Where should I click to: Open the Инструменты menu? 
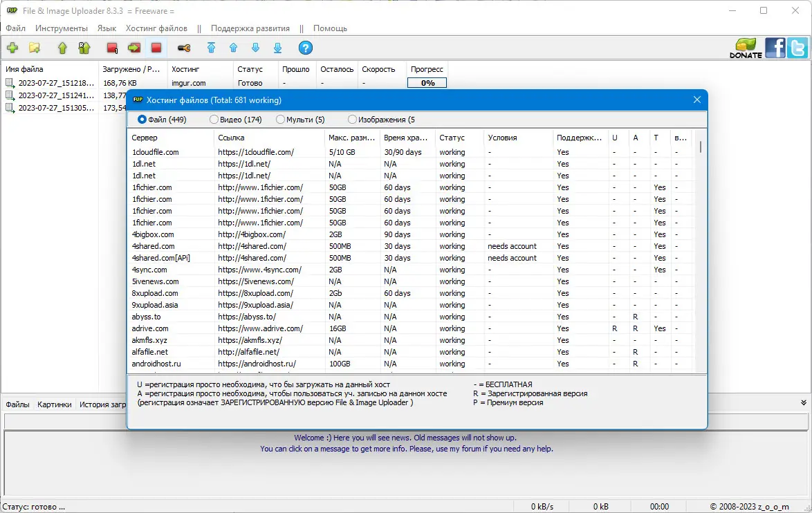tap(62, 28)
